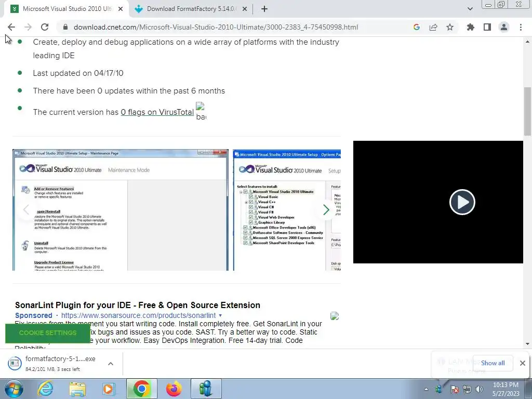The image size is (532, 399).
Task: Open the network tray icon
Action: tap(467, 389)
